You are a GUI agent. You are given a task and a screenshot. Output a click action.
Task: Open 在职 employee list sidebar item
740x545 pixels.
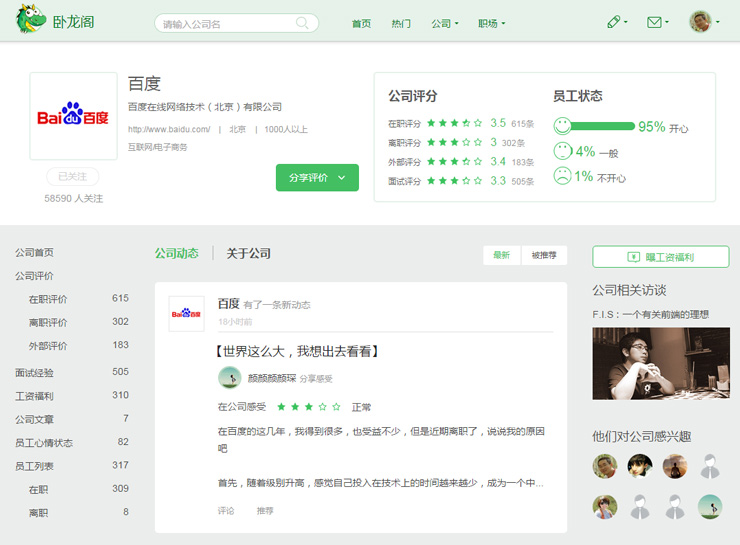coord(38,489)
